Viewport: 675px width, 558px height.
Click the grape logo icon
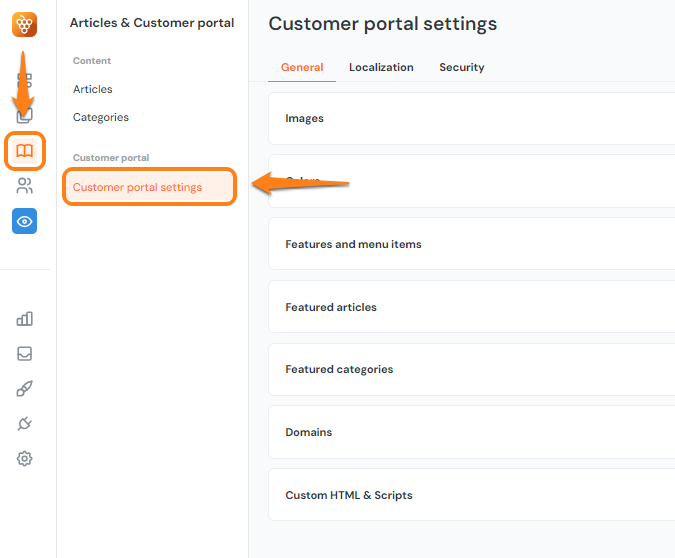coord(25,25)
